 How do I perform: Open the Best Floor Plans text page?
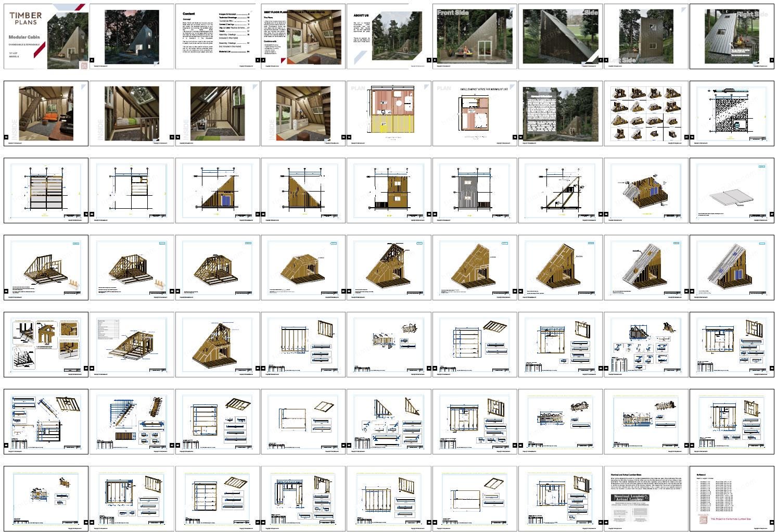[303, 36]
